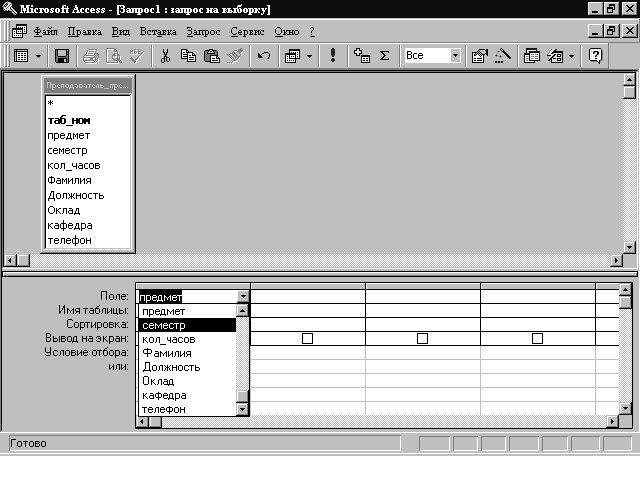The width and height of the screenshot is (640, 480).
Task: Open the Файл menu
Action: pyautogui.click(x=46, y=31)
